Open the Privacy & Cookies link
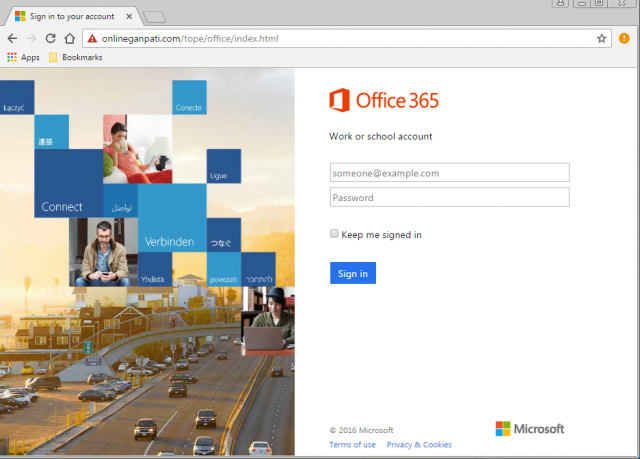Image resolution: width=640 pixels, height=459 pixels. click(x=419, y=445)
